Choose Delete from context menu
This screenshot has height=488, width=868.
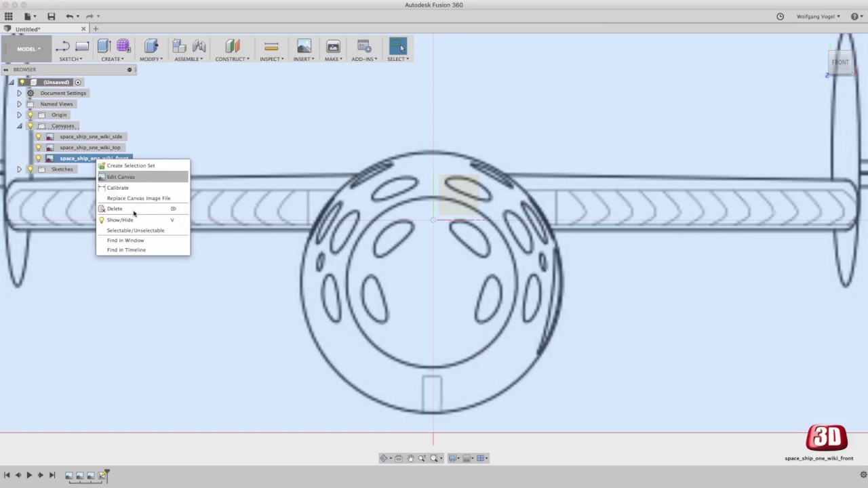pyautogui.click(x=143, y=209)
